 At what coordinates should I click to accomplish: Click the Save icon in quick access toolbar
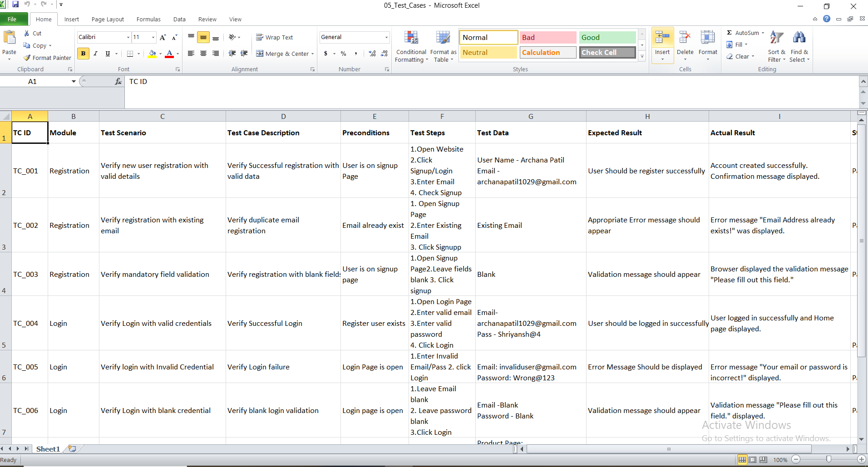pos(15,5)
